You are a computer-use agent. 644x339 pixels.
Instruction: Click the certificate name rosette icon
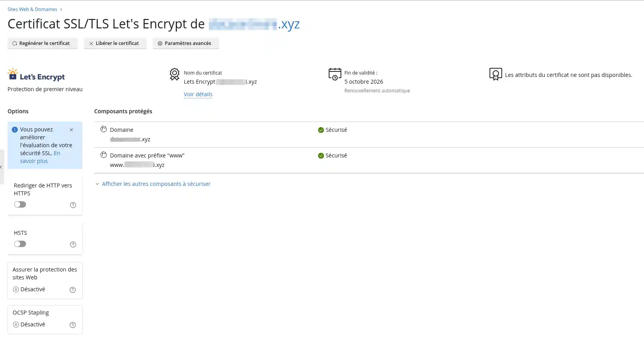click(x=175, y=74)
